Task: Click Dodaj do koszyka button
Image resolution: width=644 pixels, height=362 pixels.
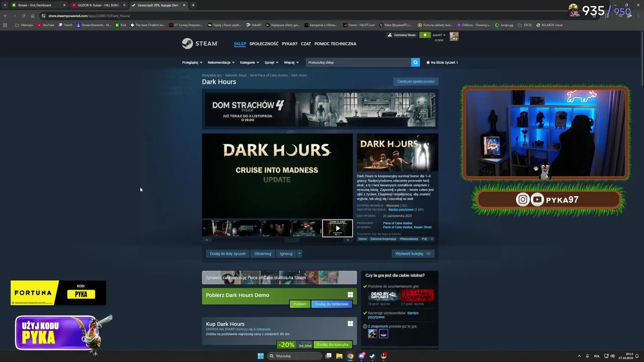Action: pos(333,345)
